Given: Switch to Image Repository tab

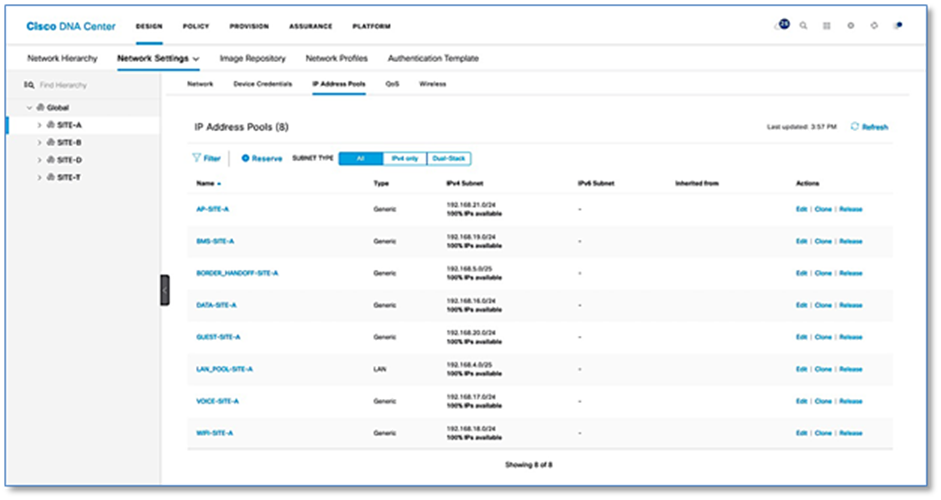Looking at the screenshot, I should point(253,58).
